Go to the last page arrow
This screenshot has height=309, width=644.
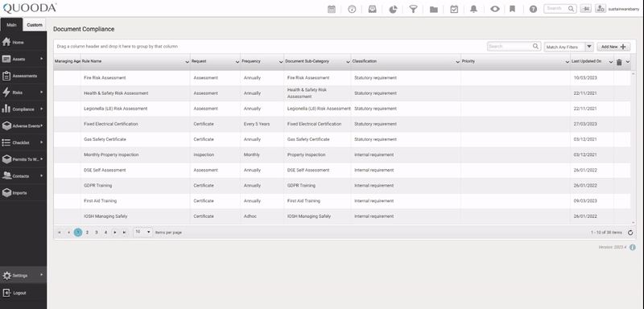pos(125,233)
